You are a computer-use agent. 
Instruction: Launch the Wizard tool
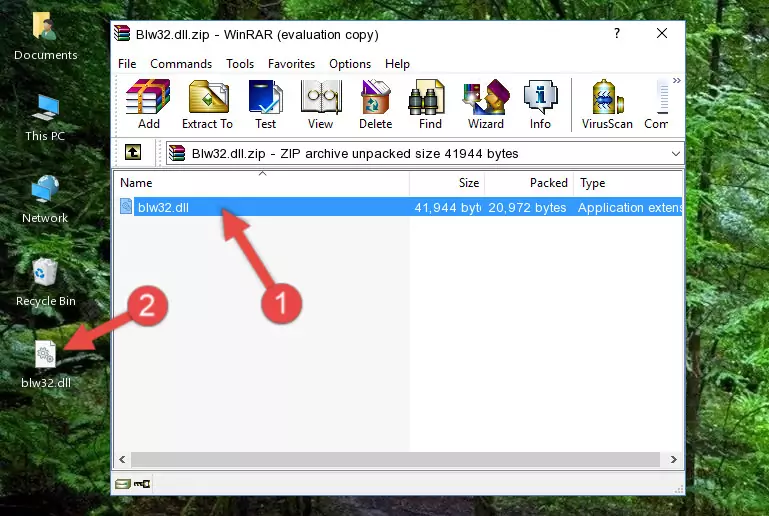click(x=486, y=104)
